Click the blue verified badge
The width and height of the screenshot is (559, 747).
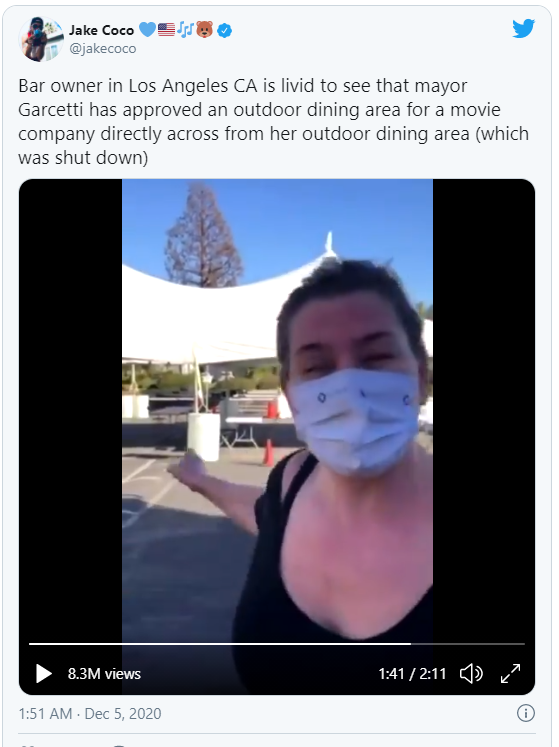coord(224,31)
